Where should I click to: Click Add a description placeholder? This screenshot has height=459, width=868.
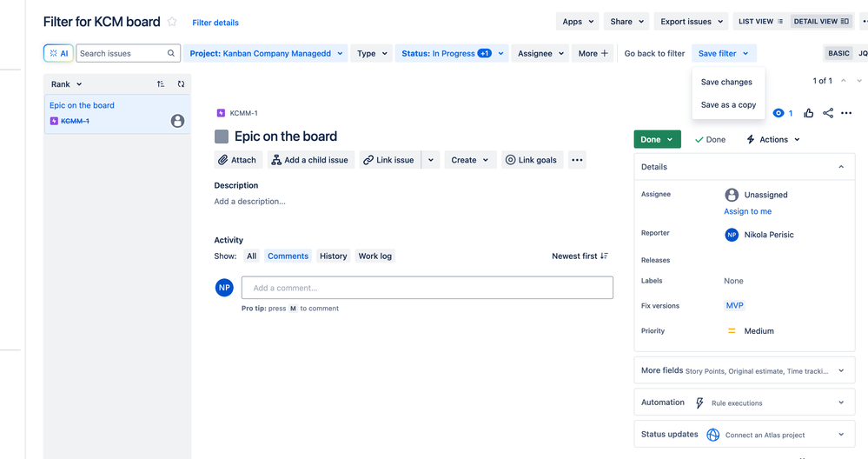(x=250, y=202)
